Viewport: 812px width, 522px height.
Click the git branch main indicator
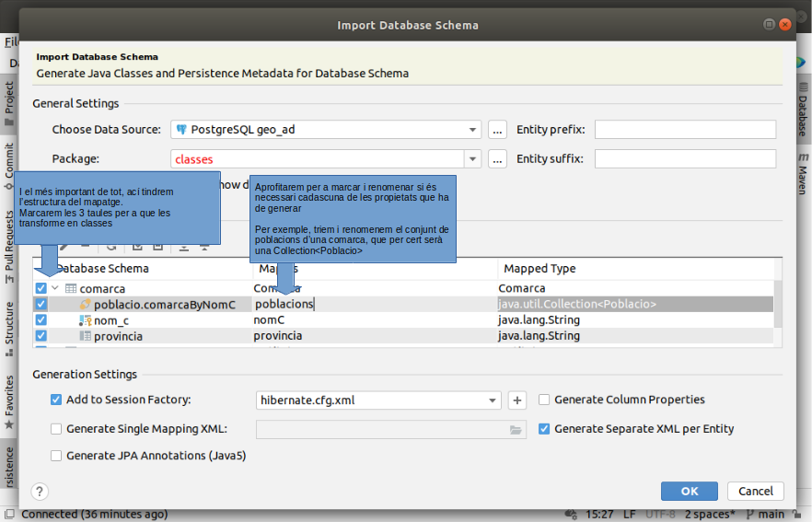tap(765, 515)
